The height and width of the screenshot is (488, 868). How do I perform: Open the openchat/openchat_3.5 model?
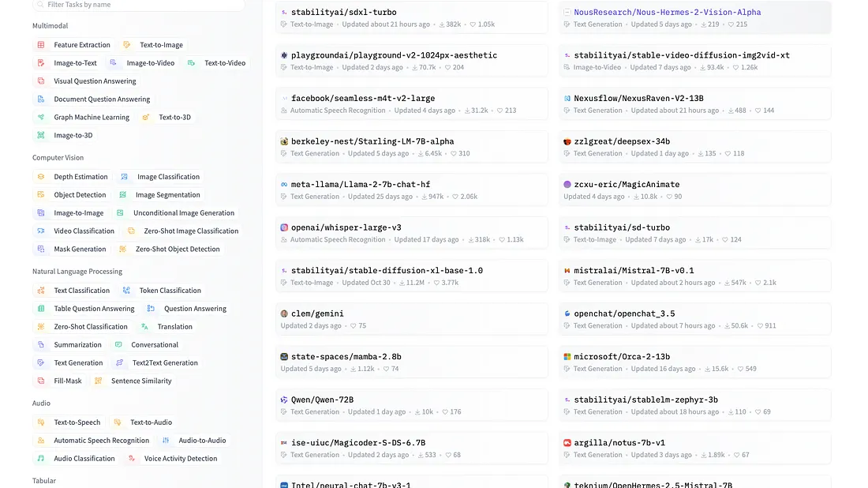pos(694,319)
